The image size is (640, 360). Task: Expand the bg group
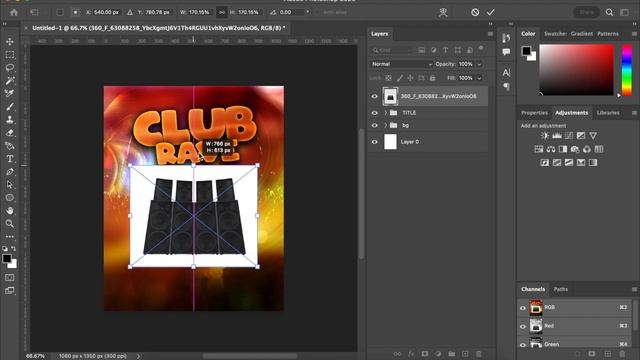pos(385,126)
